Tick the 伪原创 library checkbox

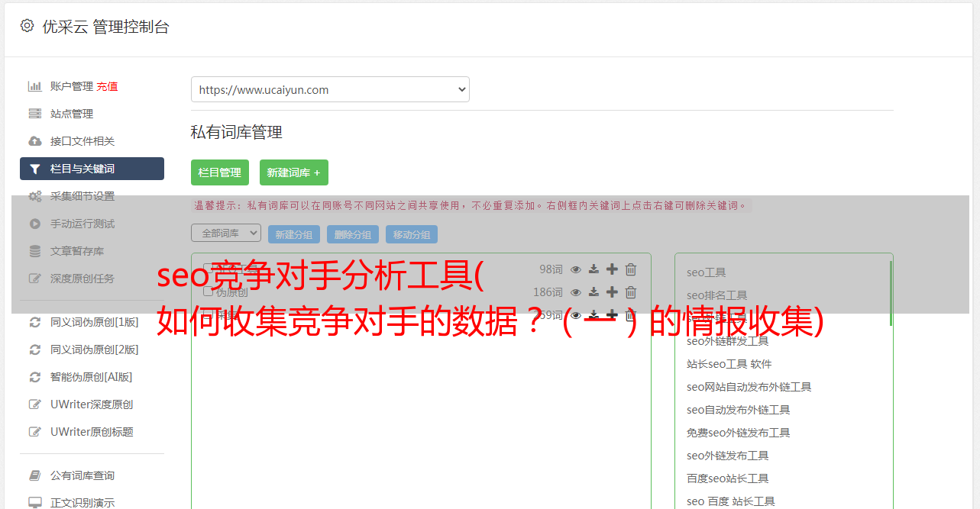coord(208,292)
